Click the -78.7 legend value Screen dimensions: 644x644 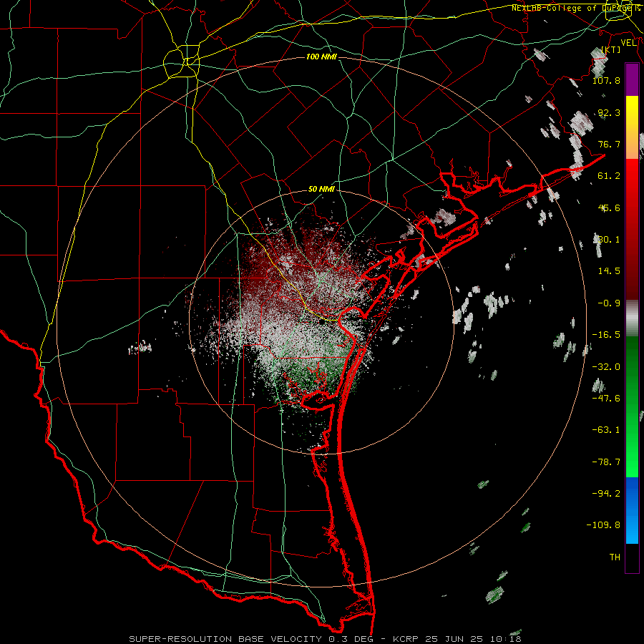pyautogui.click(x=606, y=462)
